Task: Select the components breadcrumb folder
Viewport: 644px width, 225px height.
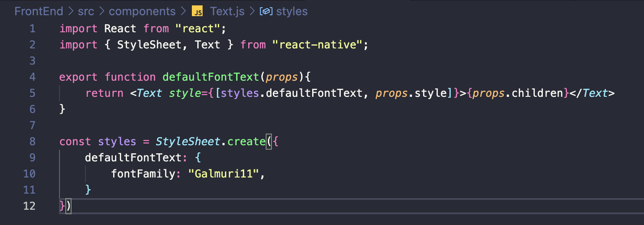Action: (x=142, y=11)
